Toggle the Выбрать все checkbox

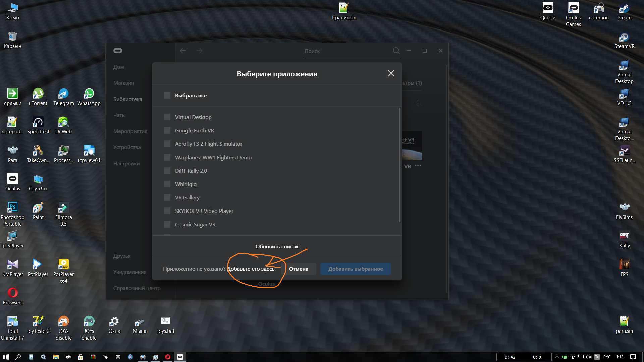167,95
